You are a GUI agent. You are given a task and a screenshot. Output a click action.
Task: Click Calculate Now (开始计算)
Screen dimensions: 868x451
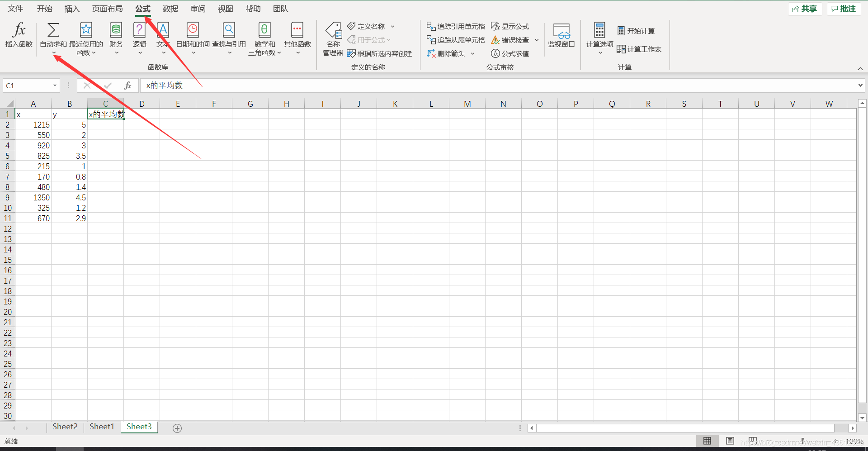636,31
